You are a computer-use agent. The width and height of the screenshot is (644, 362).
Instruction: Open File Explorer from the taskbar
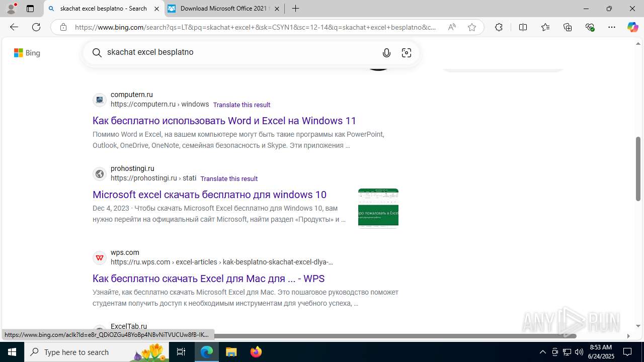231,352
